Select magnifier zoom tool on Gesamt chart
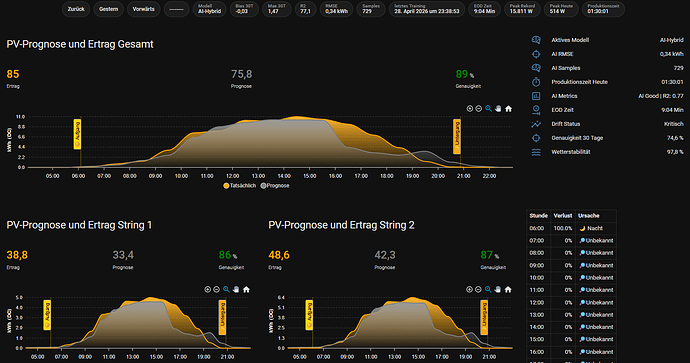690x363 pixels. [x=488, y=109]
